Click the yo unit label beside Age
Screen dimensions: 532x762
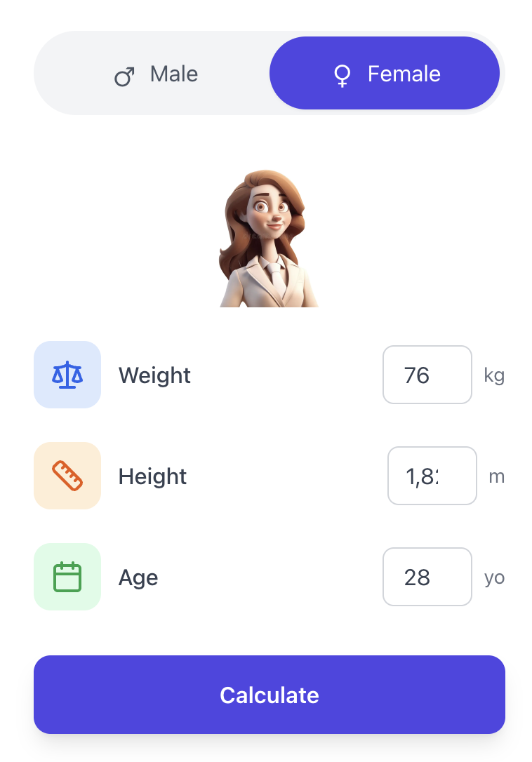click(x=495, y=578)
